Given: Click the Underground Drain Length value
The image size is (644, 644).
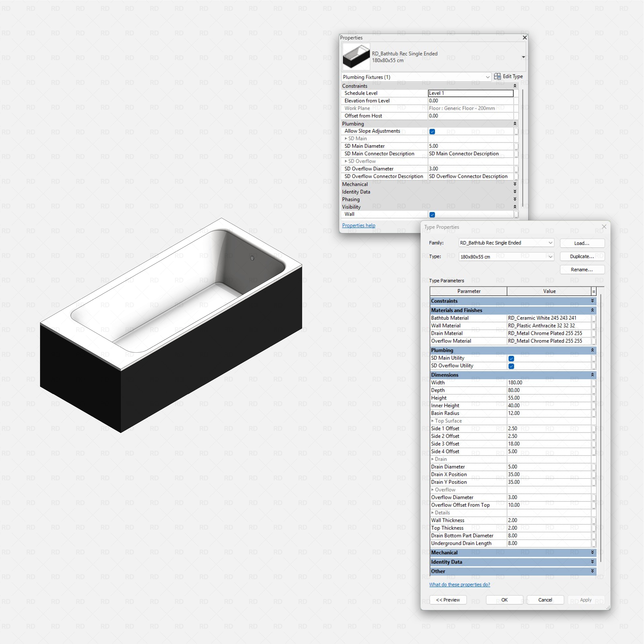Looking at the screenshot, I should 549,543.
